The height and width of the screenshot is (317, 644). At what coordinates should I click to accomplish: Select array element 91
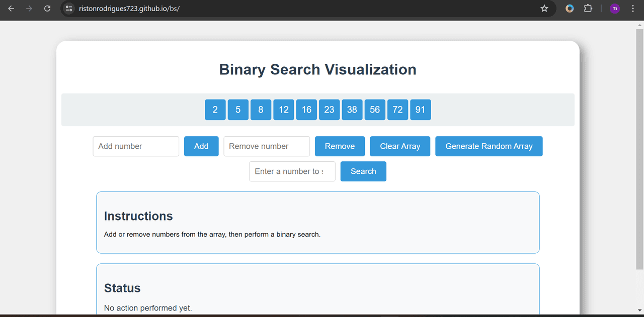click(x=420, y=110)
